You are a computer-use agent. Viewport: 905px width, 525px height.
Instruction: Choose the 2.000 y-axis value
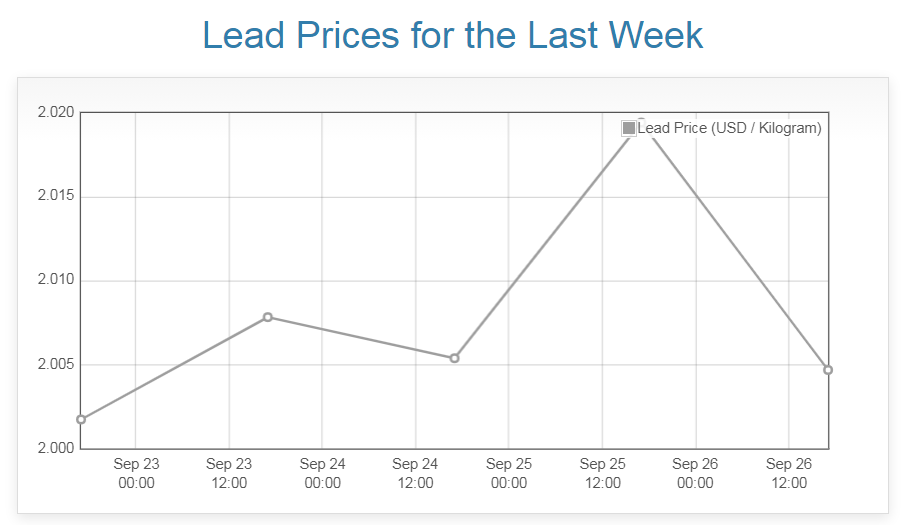click(56, 448)
